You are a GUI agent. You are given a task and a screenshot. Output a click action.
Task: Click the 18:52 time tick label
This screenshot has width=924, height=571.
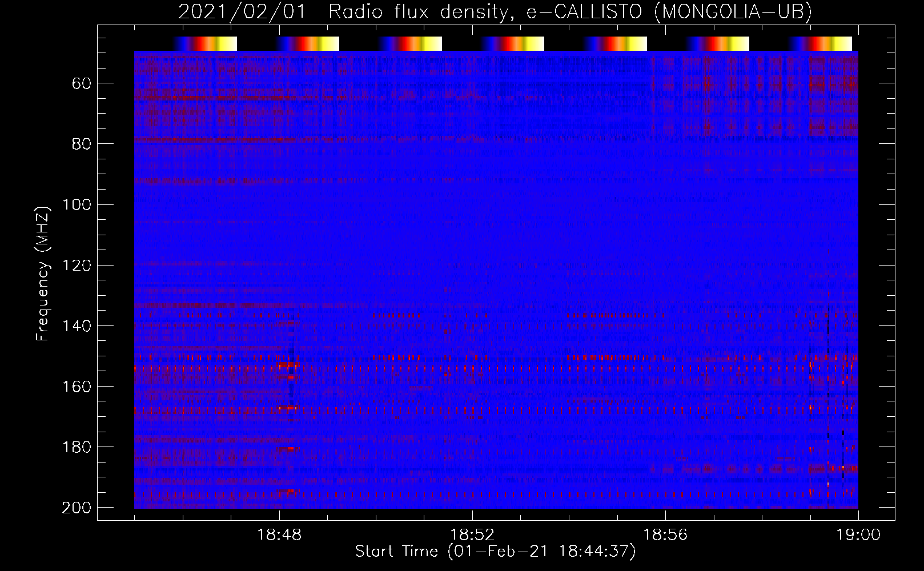[x=472, y=535]
